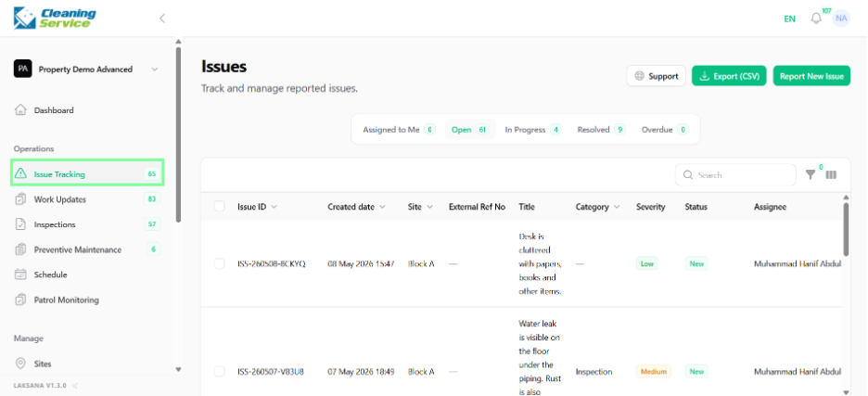Open Work Updates in the sidebar
The height and width of the screenshot is (396, 868).
coord(59,199)
